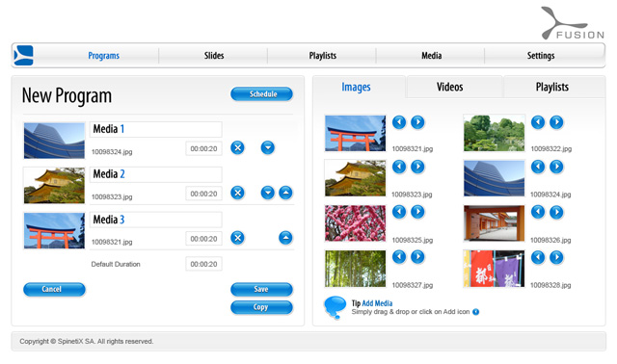The height and width of the screenshot is (364, 617).
Task: Open the Media menu in navigation bar
Action: click(x=431, y=56)
